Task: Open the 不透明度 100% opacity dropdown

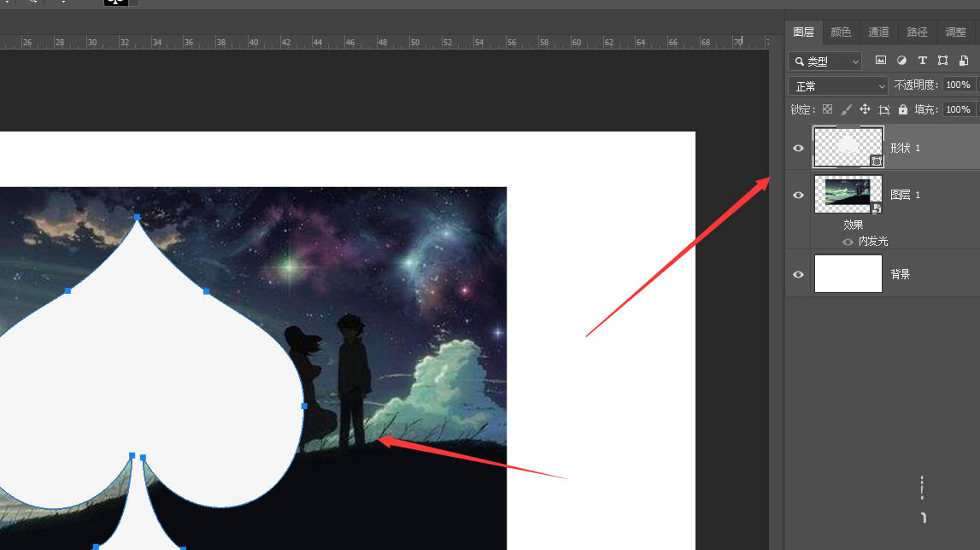Action: coord(958,85)
